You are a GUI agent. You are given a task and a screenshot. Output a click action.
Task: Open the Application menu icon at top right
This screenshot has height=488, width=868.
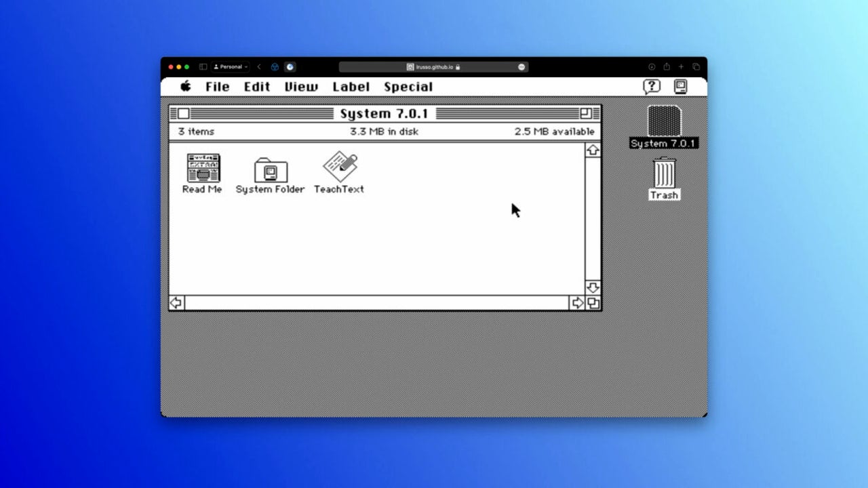click(x=681, y=87)
